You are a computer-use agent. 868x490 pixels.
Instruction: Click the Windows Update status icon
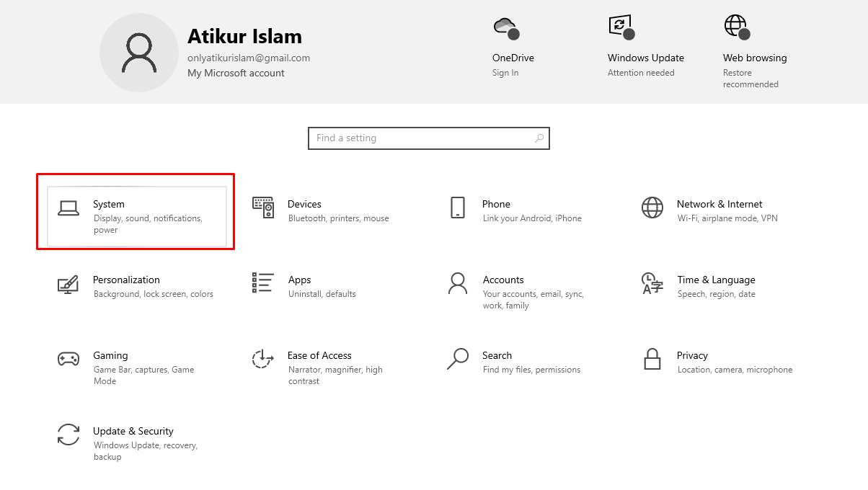(620, 27)
